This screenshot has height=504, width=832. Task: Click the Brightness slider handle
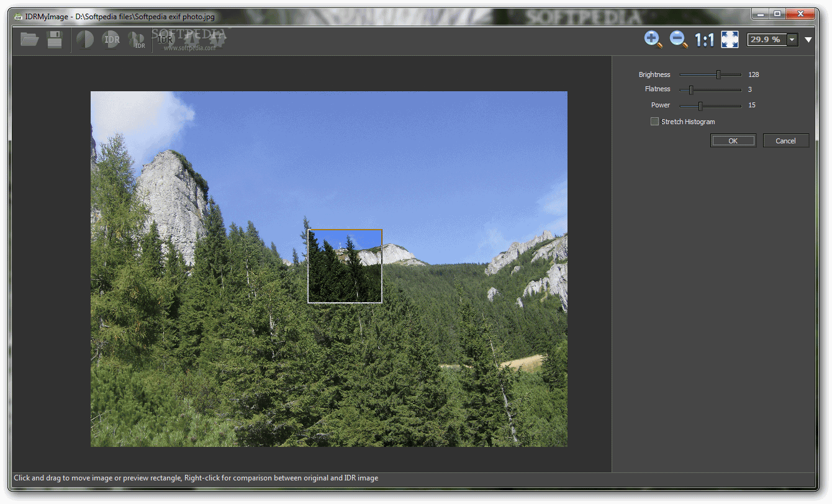718,74
